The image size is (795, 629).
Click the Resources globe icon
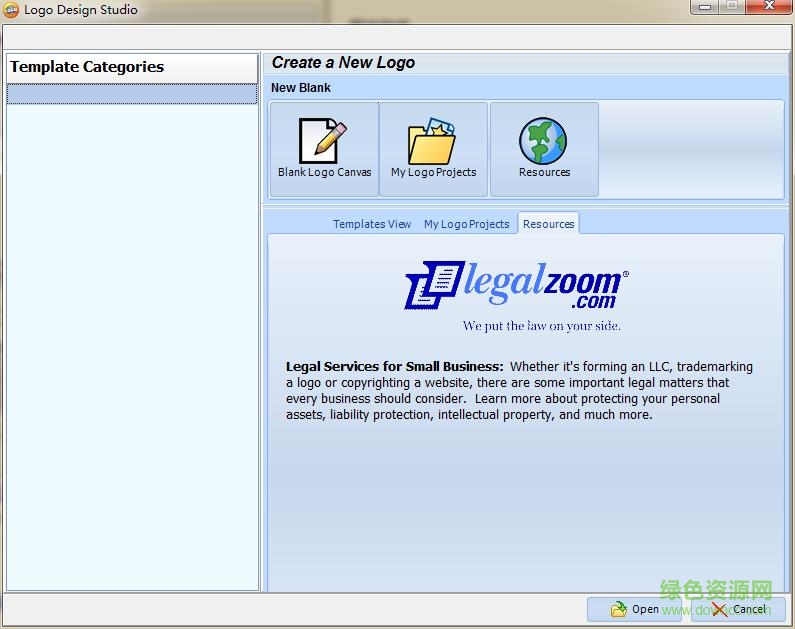tap(544, 149)
